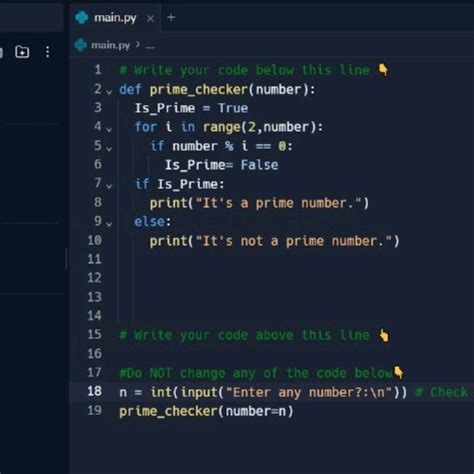The height and width of the screenshot is (474, 474).
Task: Collapse the if number % i block on line 5
Action: (x=109, y=148)
